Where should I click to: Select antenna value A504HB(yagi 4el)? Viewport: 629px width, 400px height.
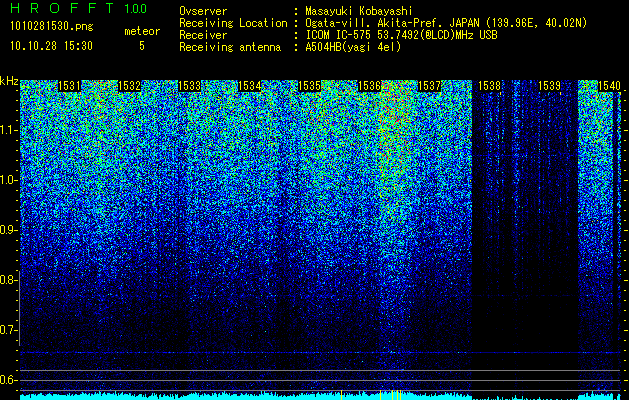[x=353, y=47]
